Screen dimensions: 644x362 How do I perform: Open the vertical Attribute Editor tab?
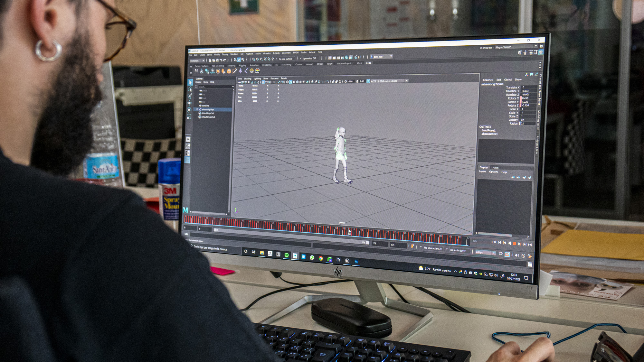point(537,145)
